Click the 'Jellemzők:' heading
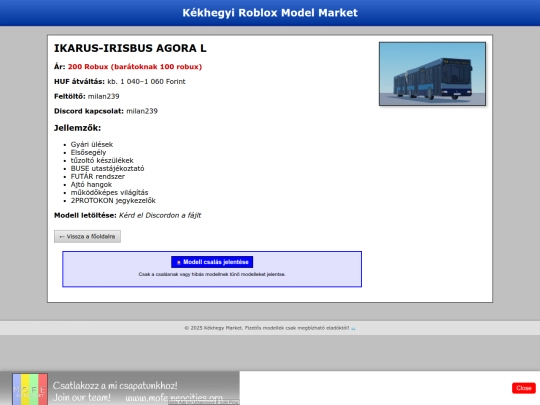The image size is (540, 405). click(x=77, y=128)
